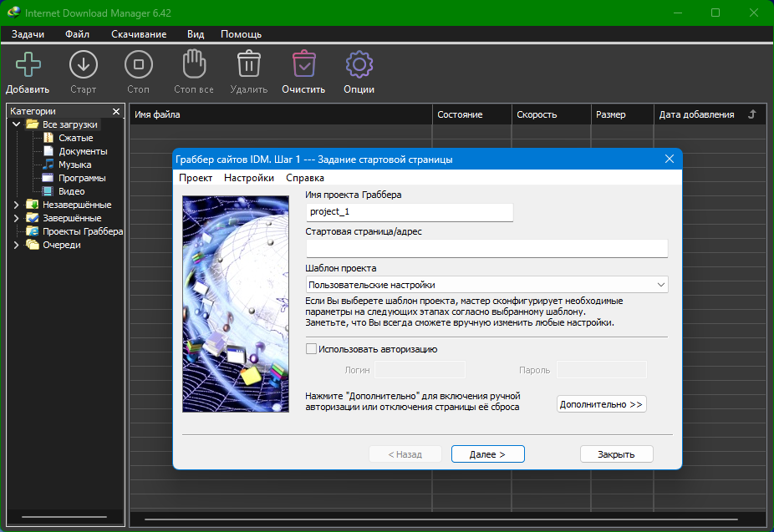Expand the Очереди tree node

17,245
